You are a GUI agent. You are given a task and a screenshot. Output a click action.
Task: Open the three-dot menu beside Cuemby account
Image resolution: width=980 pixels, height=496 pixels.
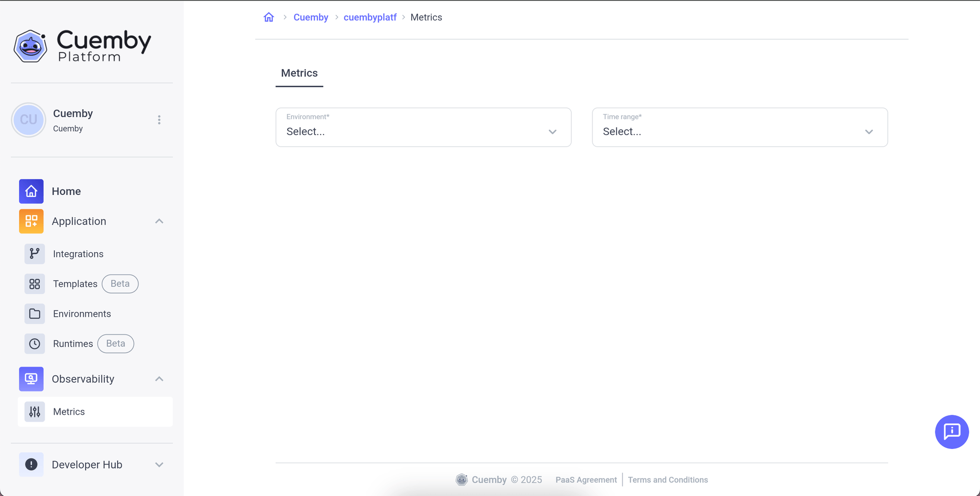[x=159, y=120]
